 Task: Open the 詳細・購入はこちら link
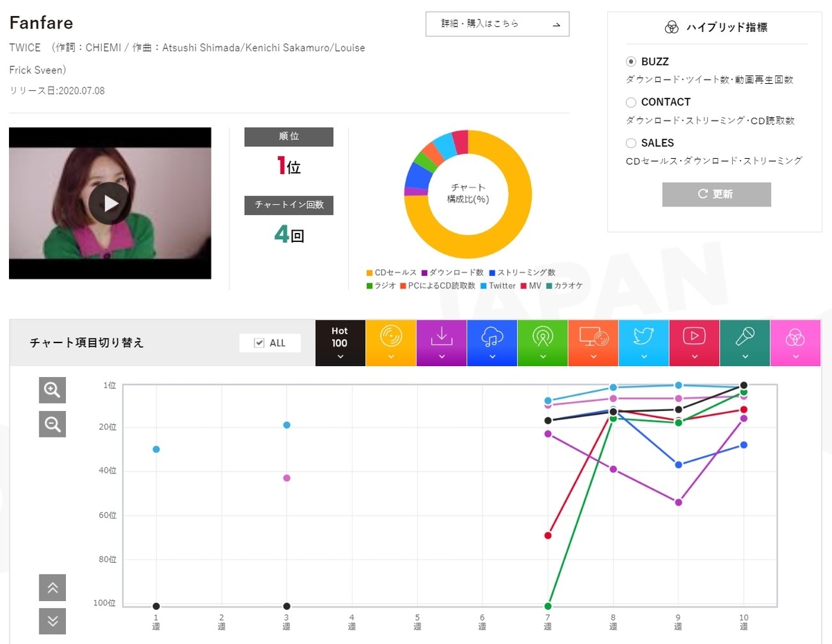[x=498, y=24]
